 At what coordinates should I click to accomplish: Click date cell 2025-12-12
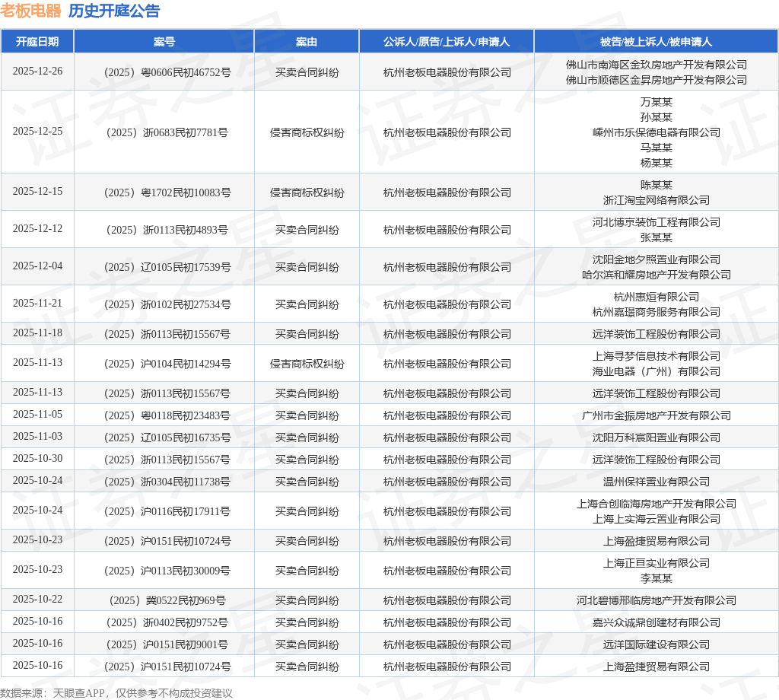coord(38,228)
